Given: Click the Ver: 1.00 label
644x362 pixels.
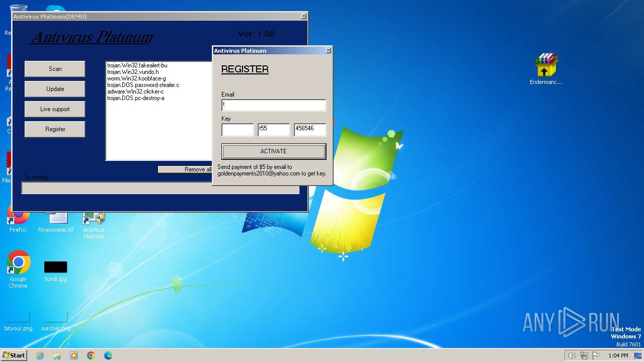Looking at the screenshot, I should [x=256, y=34].
